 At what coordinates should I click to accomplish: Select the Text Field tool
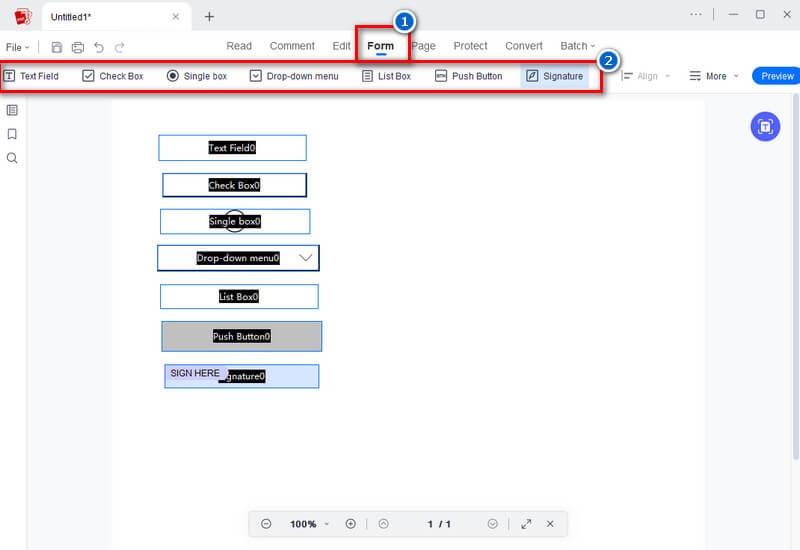(32, 76)
